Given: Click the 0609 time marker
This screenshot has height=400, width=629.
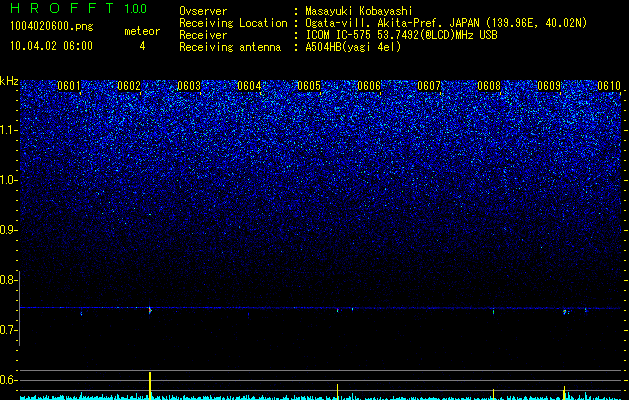Looking at the screenshot, I should [549, 86].
